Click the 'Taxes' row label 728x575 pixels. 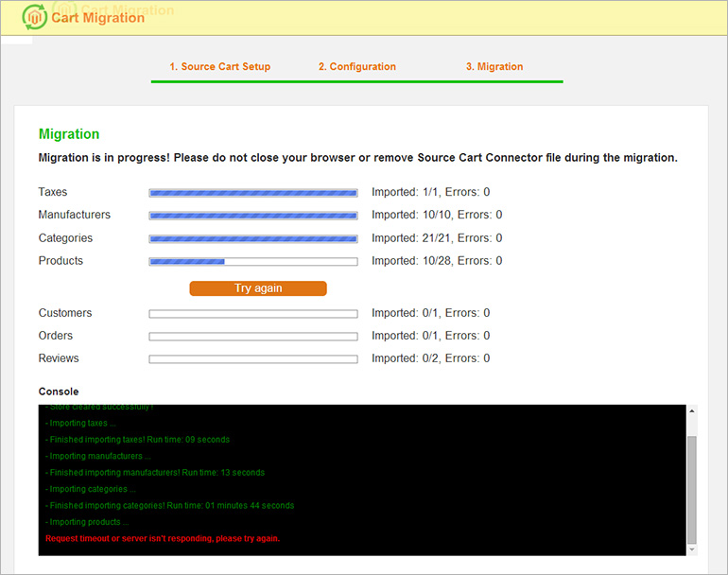point(52,192)
